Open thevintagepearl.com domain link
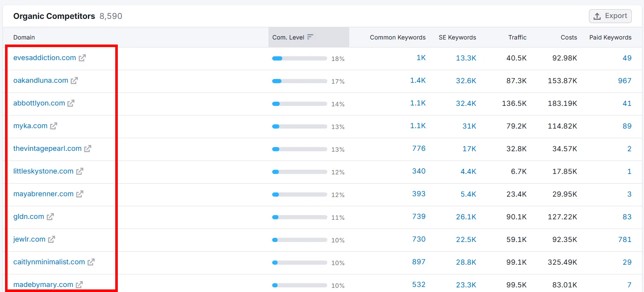The width and height of the screenshot is (644, 292). [48, 148]
